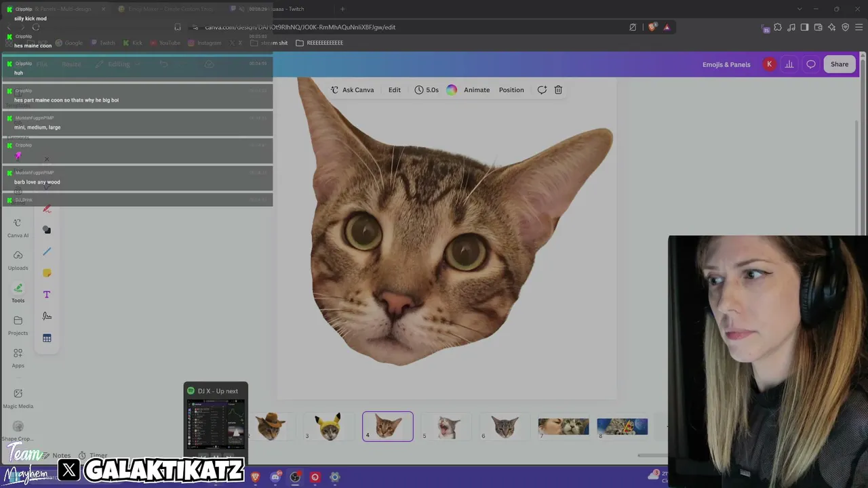Select page 4 tabby cat thumbnail
The height and width of the screenshot is (488, 868).
388,426
